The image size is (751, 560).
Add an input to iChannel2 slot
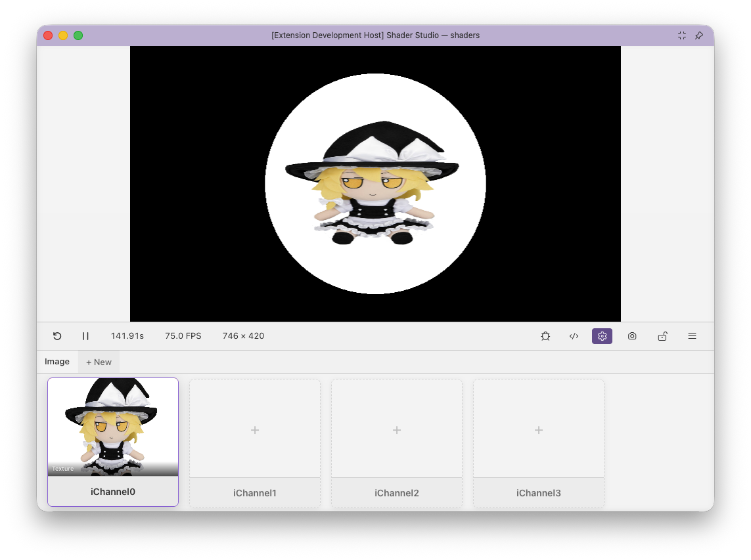397,430
